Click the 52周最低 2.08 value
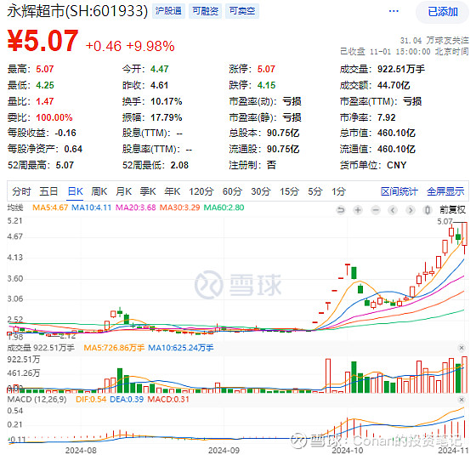This screenshot has width=476, height=455. [x=179, y=165]
